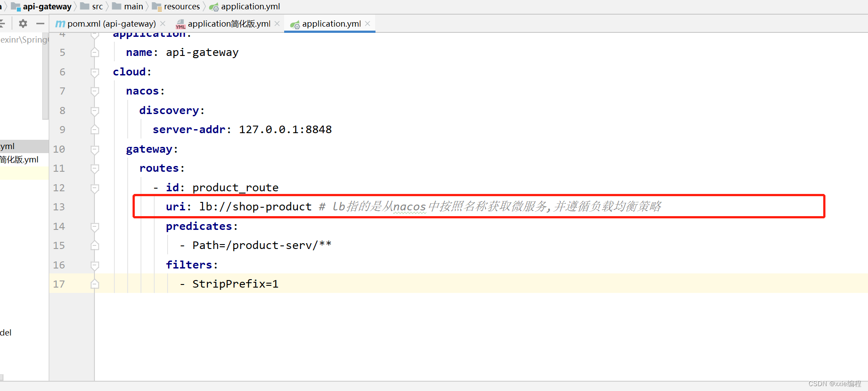This screenshot has width=868, height=391.
Task: Click the server-addr key
Action: [189, 130]
